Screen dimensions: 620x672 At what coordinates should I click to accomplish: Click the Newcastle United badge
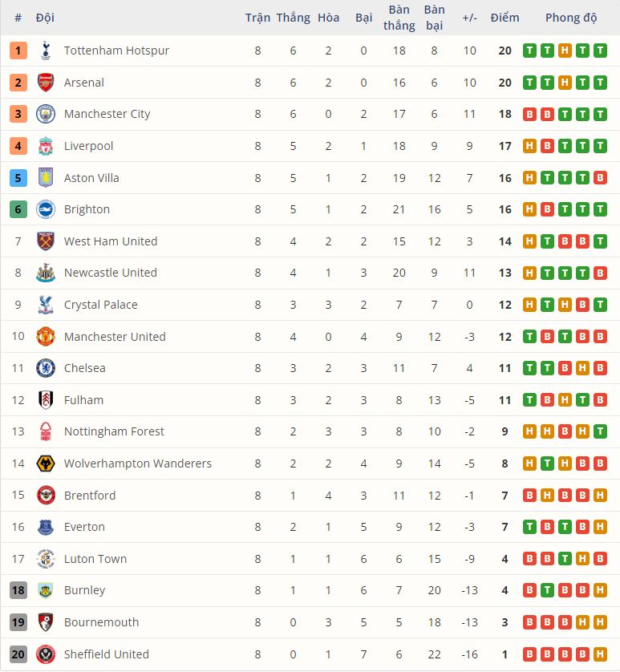pos(44,273)
